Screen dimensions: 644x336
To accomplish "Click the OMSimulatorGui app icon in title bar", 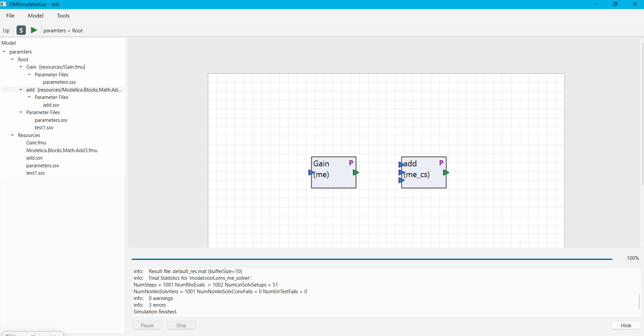I will pyautogui.click(x=3, y=4).
